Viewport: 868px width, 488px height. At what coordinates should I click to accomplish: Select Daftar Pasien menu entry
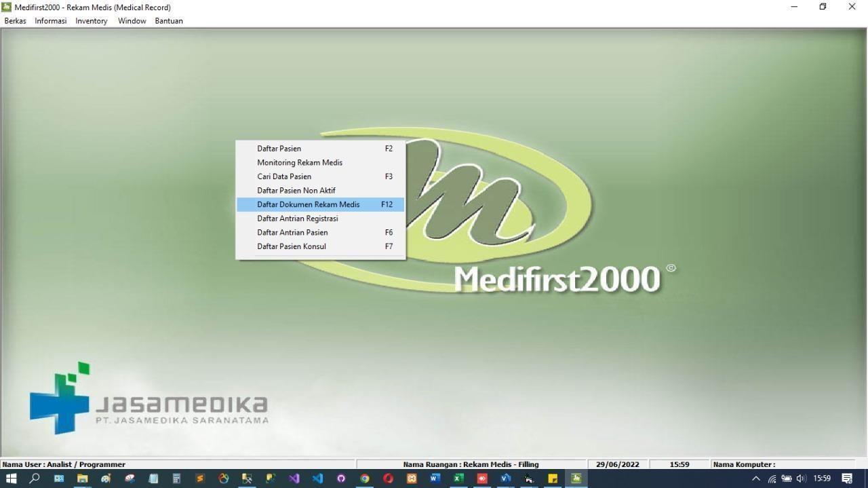tap(320, 149)
